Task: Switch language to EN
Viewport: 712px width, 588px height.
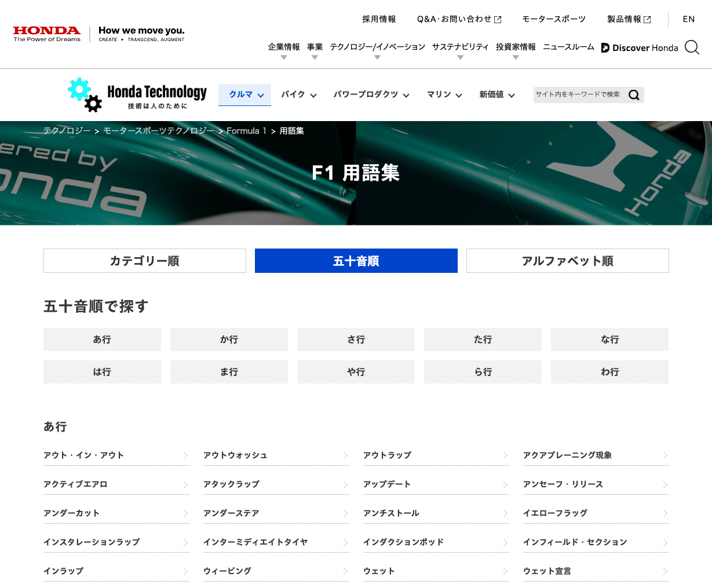Action: click(x=688, y=19)
